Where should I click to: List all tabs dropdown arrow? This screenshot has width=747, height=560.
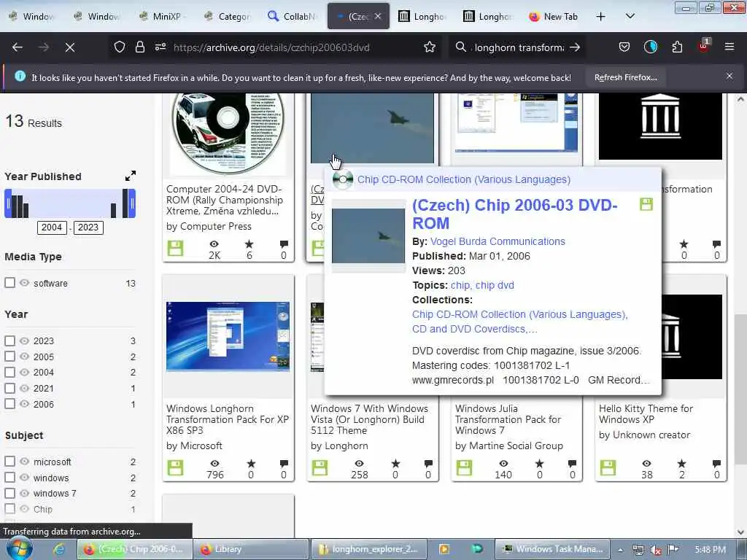630,17
